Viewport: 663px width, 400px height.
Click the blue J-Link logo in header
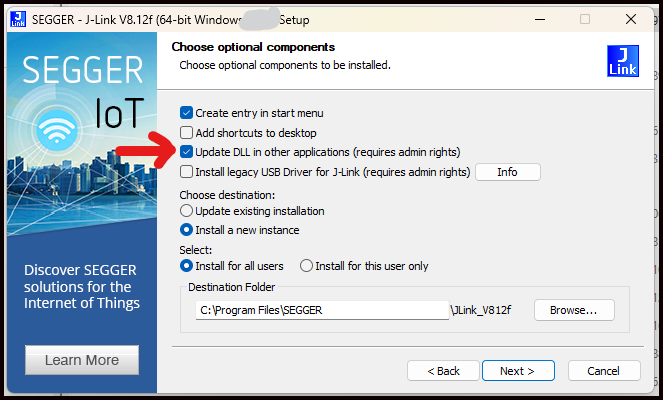coord(622,61)
